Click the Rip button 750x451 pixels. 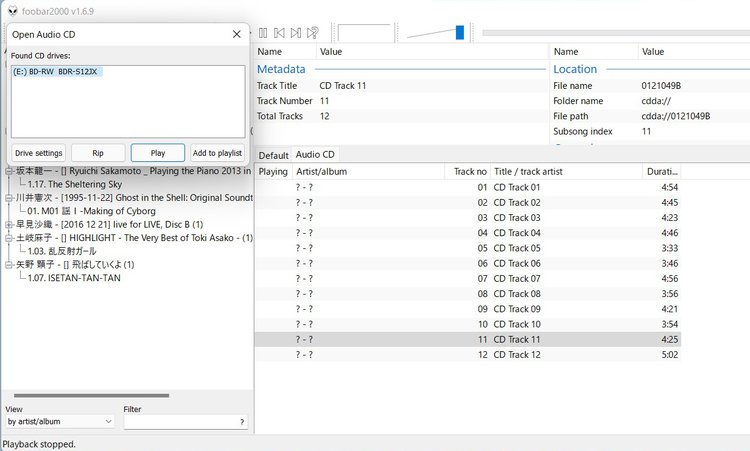[98, 153]
